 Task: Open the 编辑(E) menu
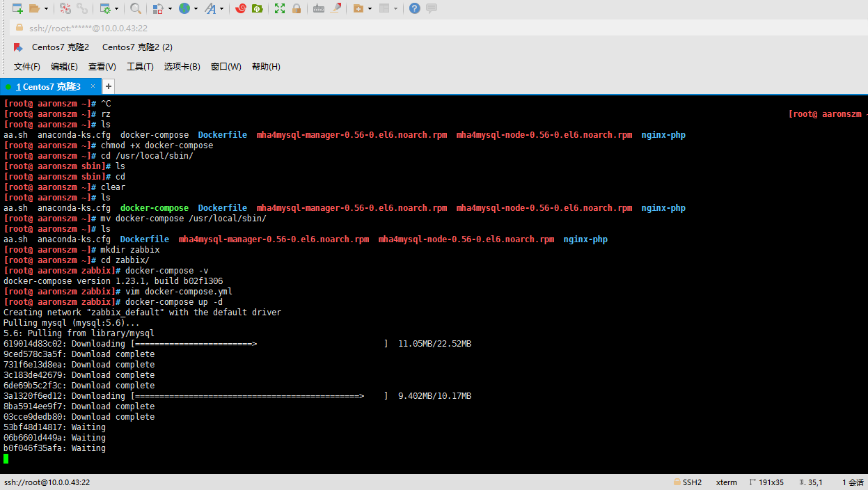pos(64,67)
